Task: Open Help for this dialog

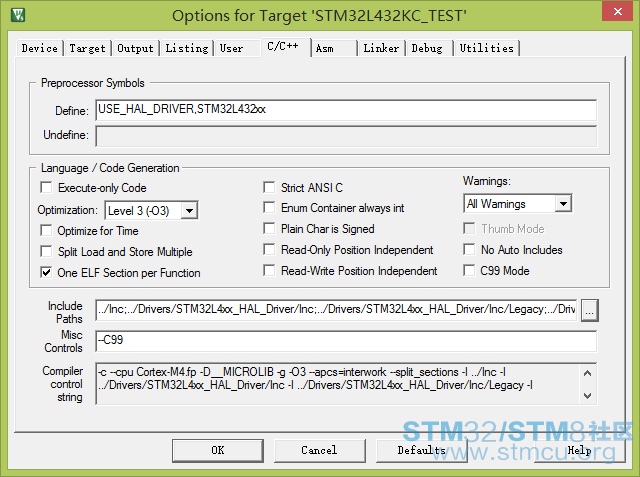Action: (x=580, y=450)
